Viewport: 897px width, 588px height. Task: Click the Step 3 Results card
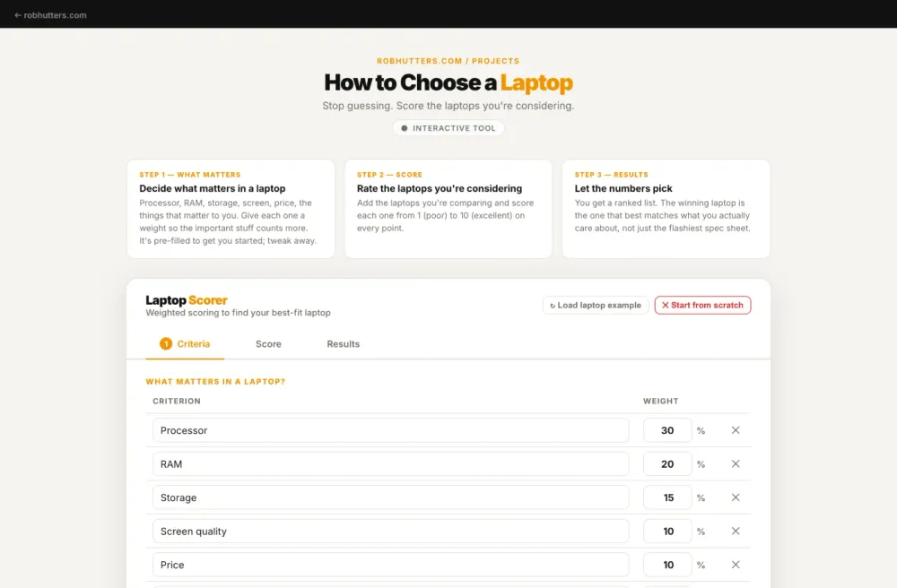point(666,209)
